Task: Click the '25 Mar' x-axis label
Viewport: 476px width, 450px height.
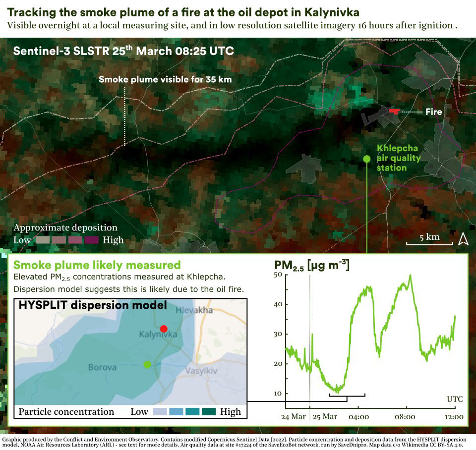Action: click(325, 417)
